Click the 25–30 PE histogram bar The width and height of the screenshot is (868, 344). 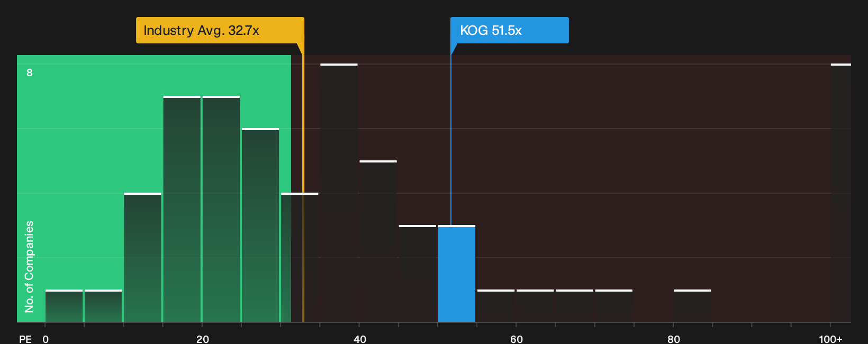click(x=260, y=225)
